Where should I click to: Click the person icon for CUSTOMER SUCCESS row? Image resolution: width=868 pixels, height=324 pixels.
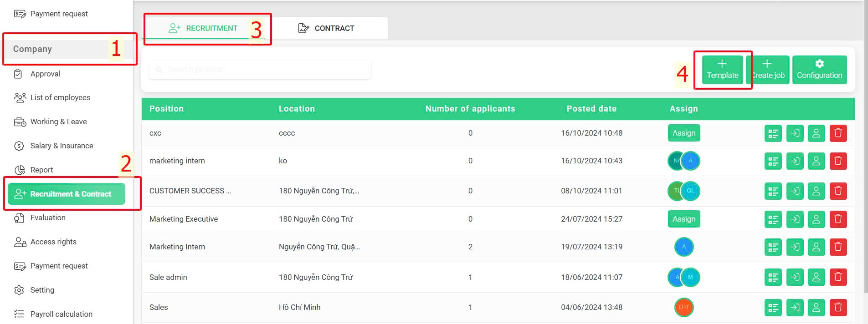pos(817,191)
